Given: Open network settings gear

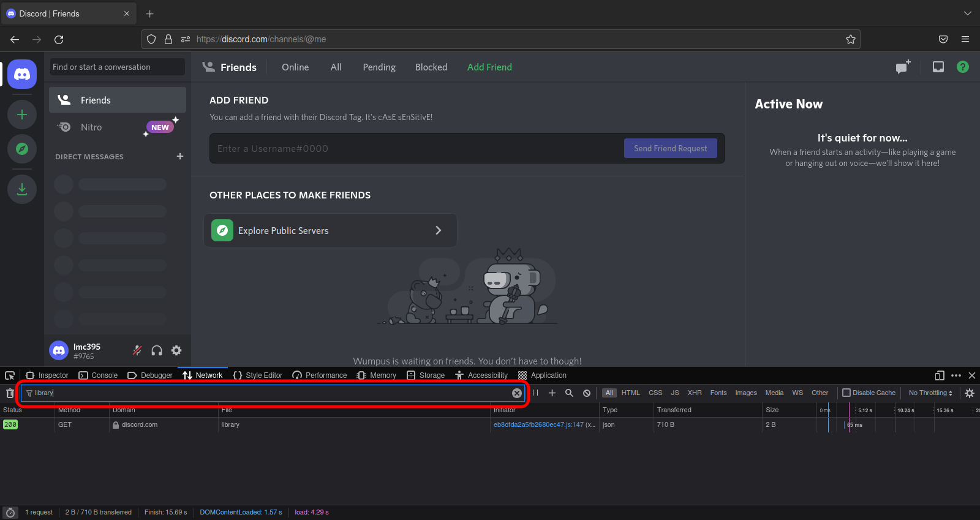Looking at the screenshot, I should pyautogui.click(x=970, y=393).
